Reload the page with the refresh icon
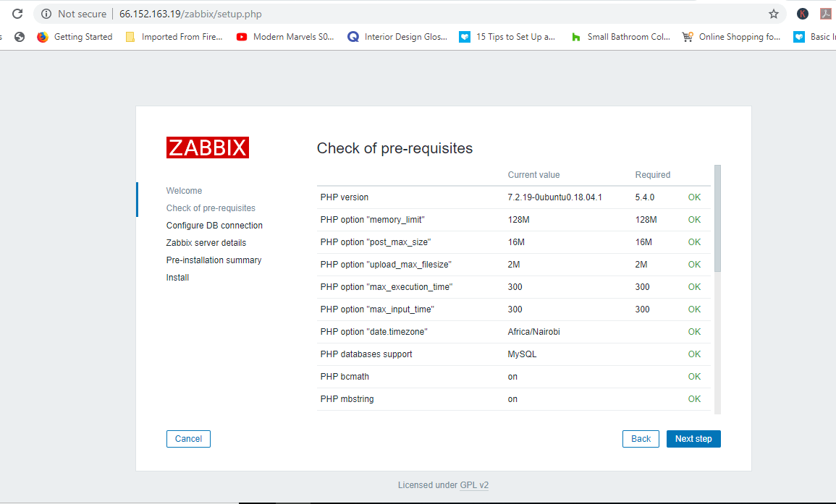The width and height of the screenshot is (836, 504). coord(17,14)
